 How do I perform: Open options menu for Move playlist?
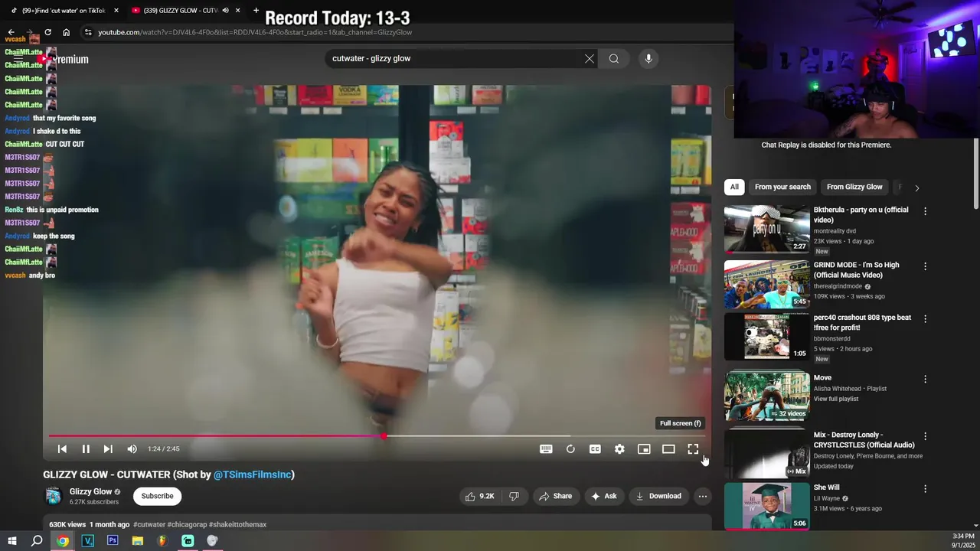coord(925,379)
